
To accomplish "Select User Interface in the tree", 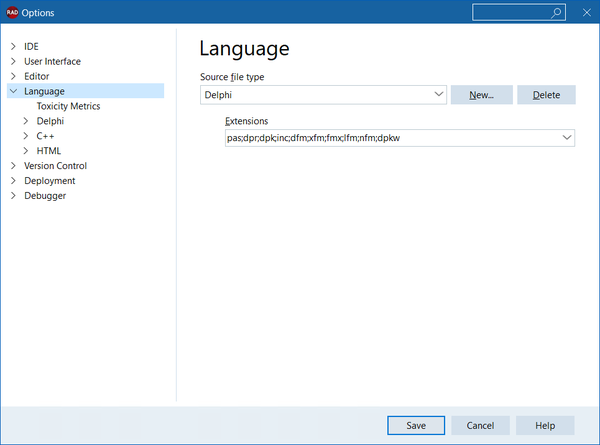I will 52,61.
